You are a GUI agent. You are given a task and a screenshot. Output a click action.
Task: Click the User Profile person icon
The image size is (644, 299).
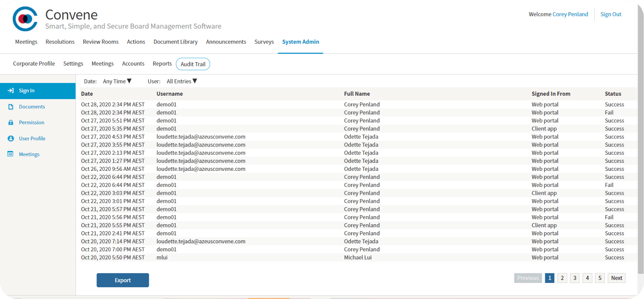[11, 138]
